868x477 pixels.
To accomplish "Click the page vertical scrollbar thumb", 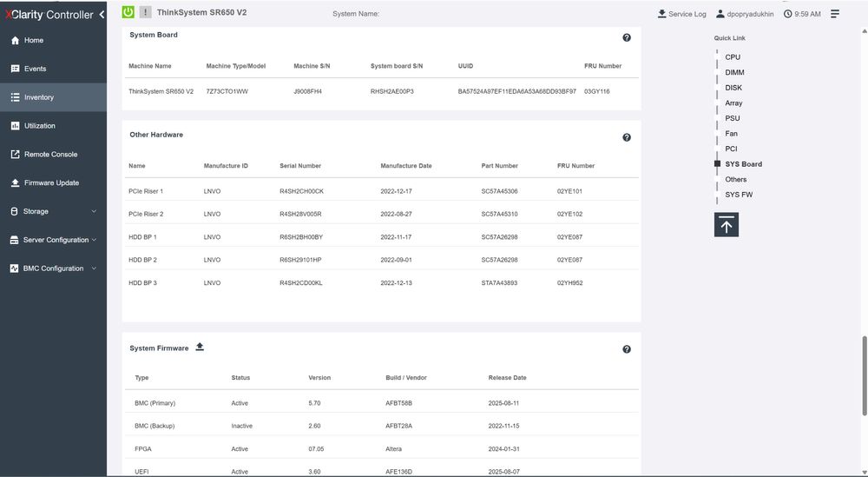I will [865, 375].
